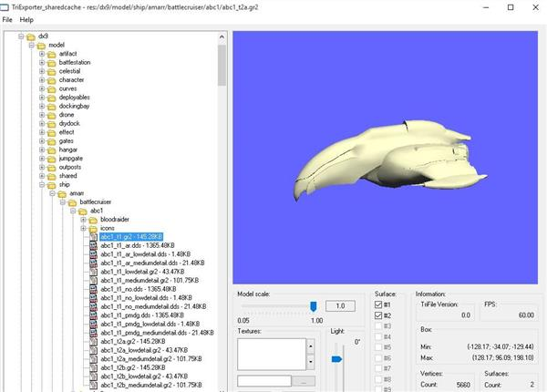This screenshot has width=547, height=392.
Task: Uncheck Surface #1 checkbox
Action: [378, 304]
